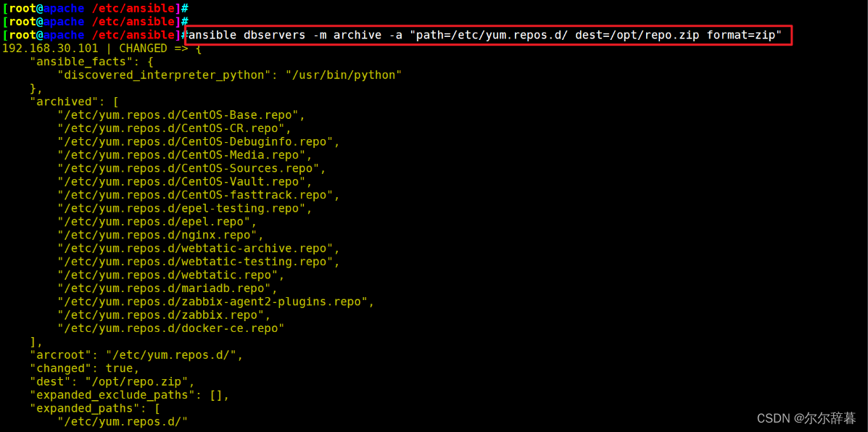Click webtatic-testing.repo path line
Screen dimensions: 868x432
tap(199, 262)
